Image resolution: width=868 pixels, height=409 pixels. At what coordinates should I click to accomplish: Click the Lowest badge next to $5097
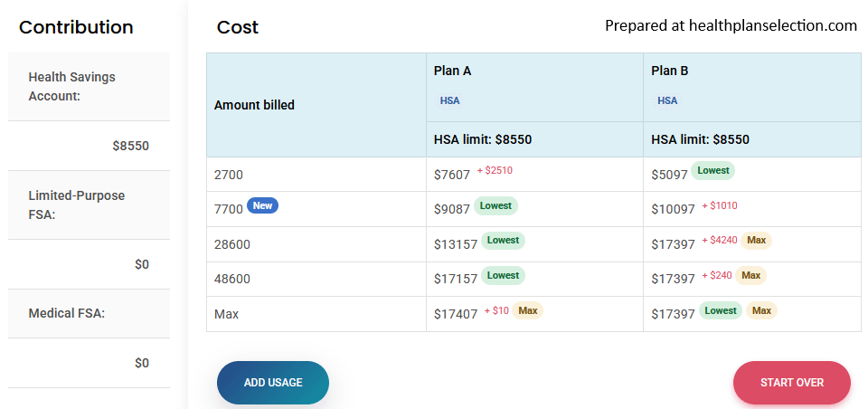point(713,171)
